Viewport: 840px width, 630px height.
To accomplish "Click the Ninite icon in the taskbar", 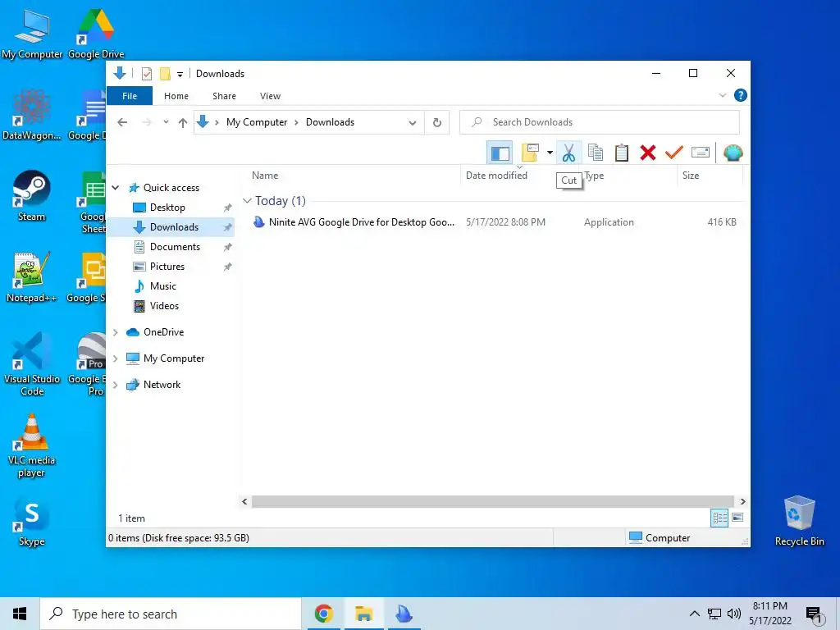I will coord(404,614).
